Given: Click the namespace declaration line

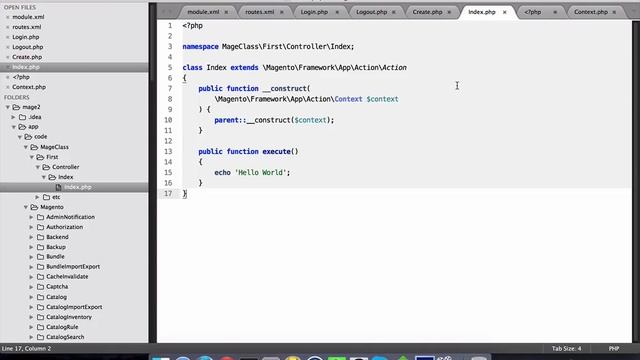Looking at the screenshot, I should coord(268,47).
